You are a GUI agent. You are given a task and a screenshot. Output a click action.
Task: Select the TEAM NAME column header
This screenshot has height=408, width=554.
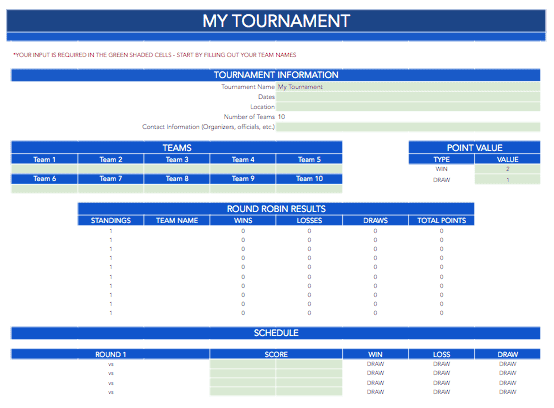(177, 220)
